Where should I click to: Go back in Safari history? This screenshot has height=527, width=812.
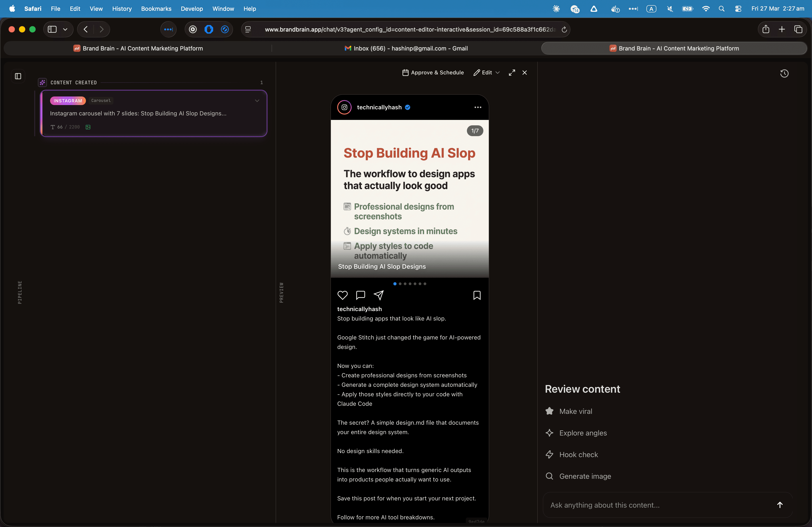click(86, 29)
